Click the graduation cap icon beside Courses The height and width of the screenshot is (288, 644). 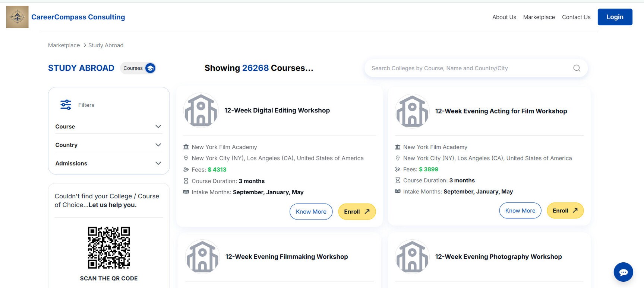click(150, 68)
